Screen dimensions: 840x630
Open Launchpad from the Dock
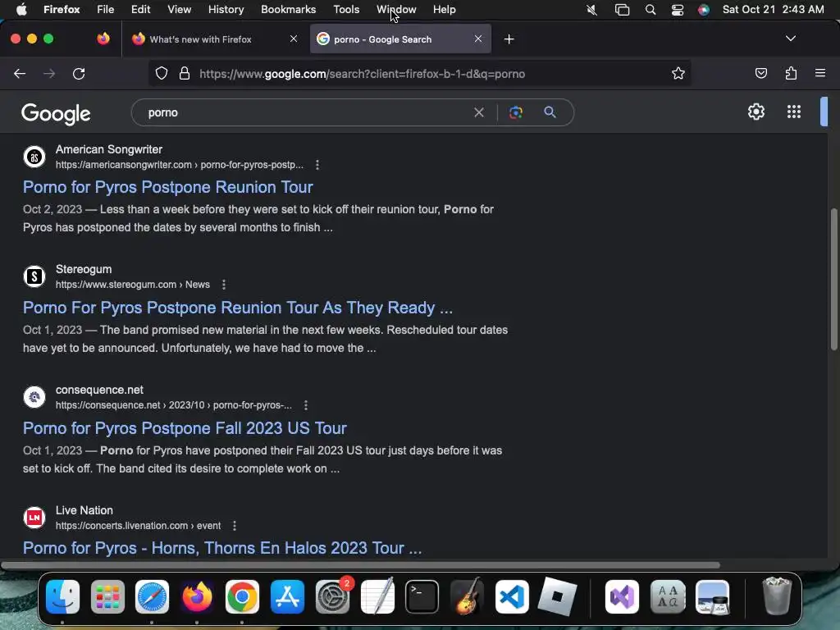(107, 596)
